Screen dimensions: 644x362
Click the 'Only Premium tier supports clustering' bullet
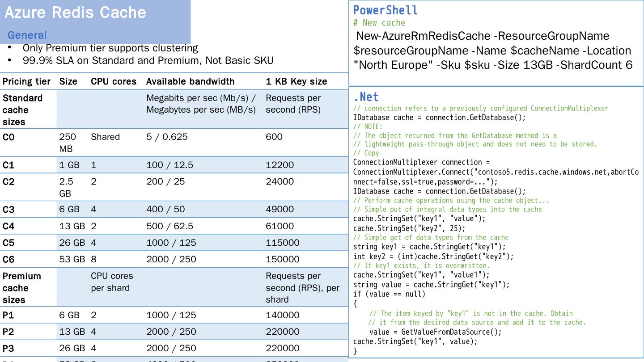point(110,48)
